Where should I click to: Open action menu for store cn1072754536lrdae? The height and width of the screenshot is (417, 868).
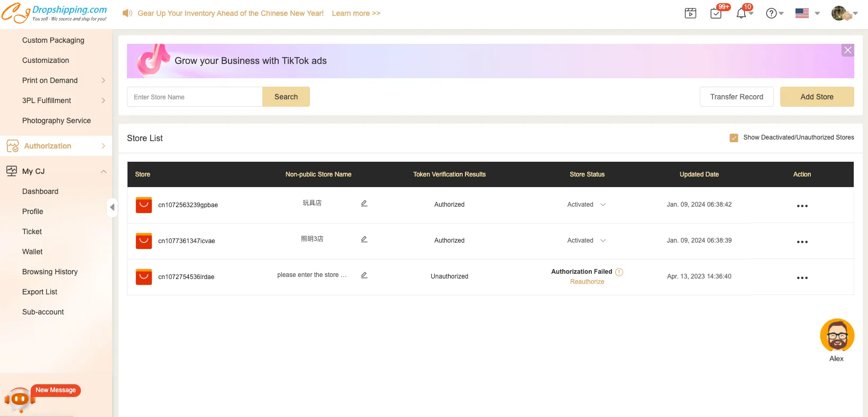802,277
